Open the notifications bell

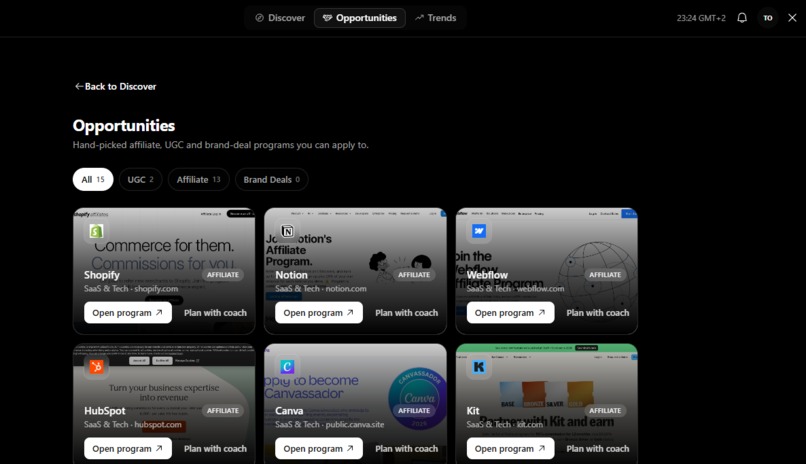tap(742, 18)
